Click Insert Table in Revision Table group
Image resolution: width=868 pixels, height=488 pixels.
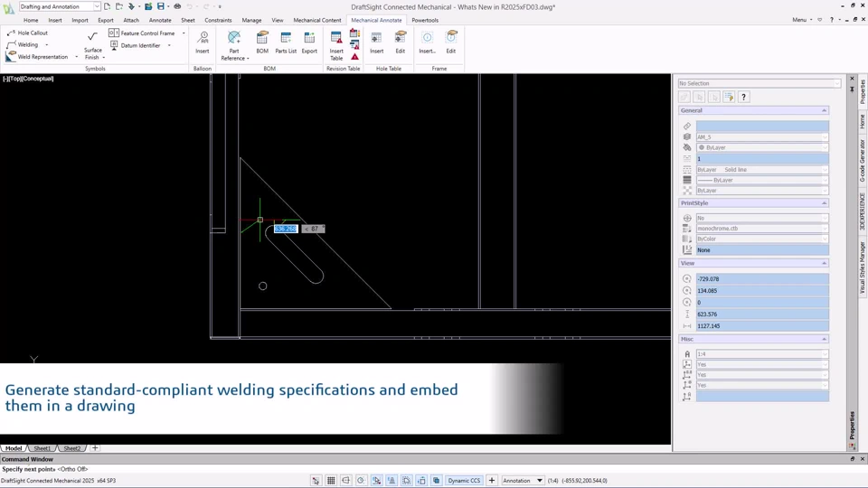click(x=336, y=45)
